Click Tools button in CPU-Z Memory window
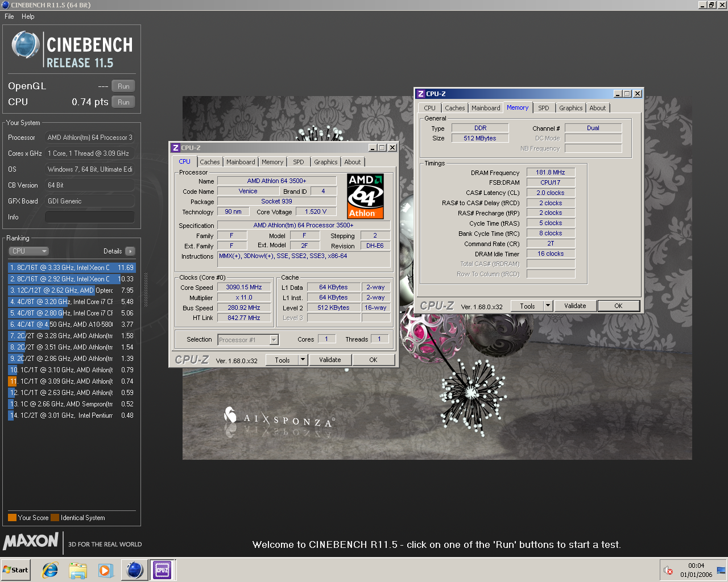This screenshot has width=728, height=582. coord(527,306)
